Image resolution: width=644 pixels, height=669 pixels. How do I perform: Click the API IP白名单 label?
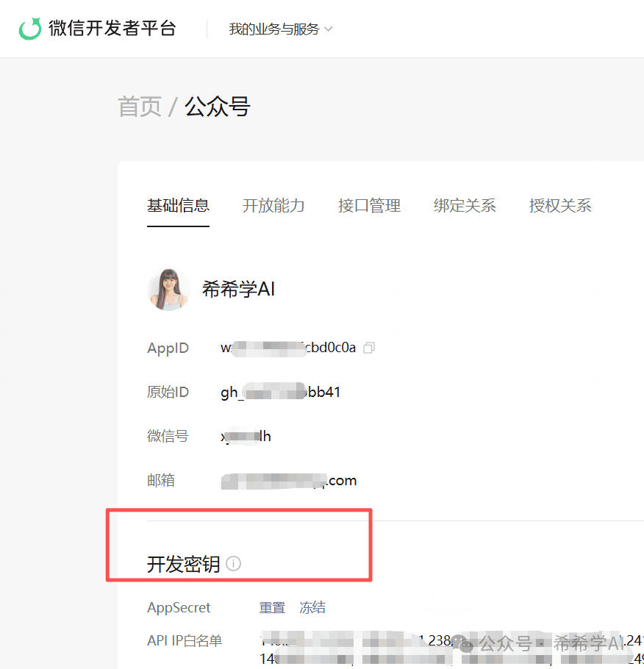[x=185, y=640]
